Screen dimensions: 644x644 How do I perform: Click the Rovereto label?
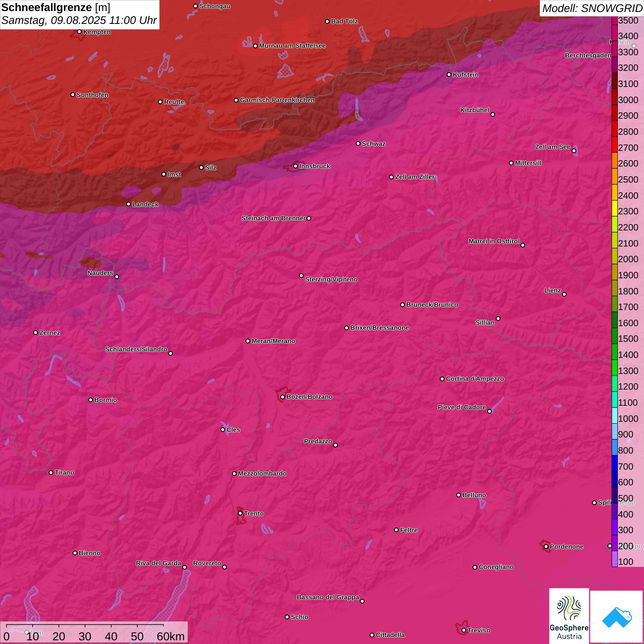[207, 563]
